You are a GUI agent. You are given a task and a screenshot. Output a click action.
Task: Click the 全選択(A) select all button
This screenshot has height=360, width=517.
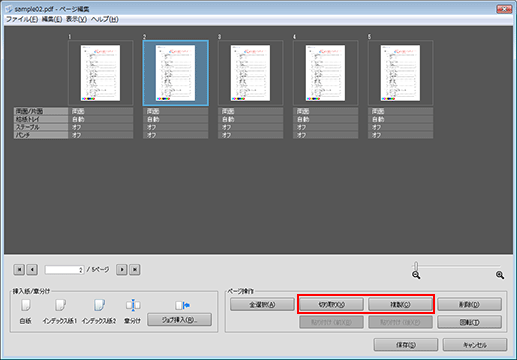pos(262,304)
